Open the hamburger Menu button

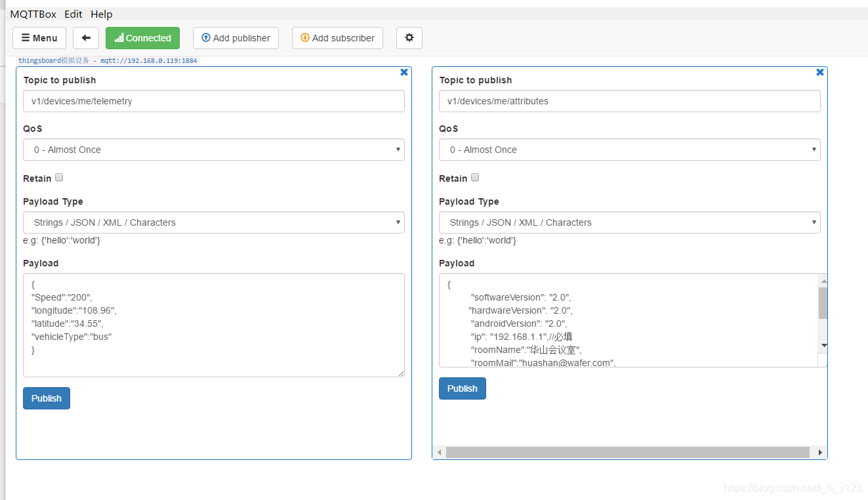[x=39, y=38]
